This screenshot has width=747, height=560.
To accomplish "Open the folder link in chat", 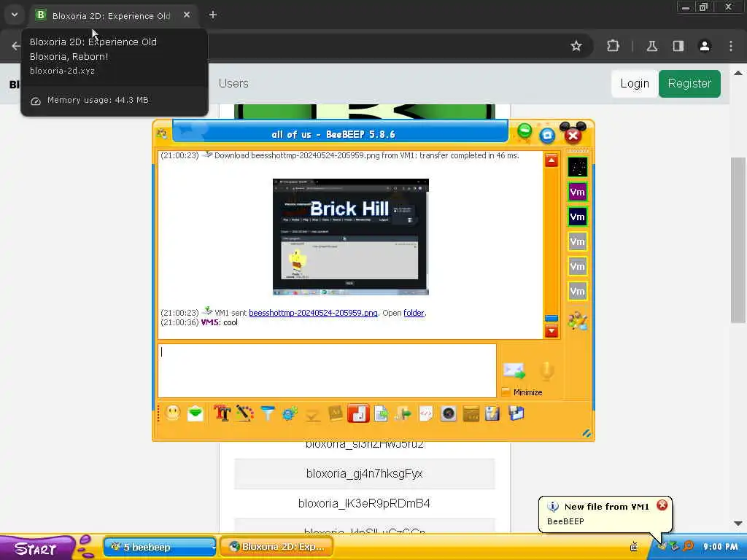I will [x=414, y=313].
